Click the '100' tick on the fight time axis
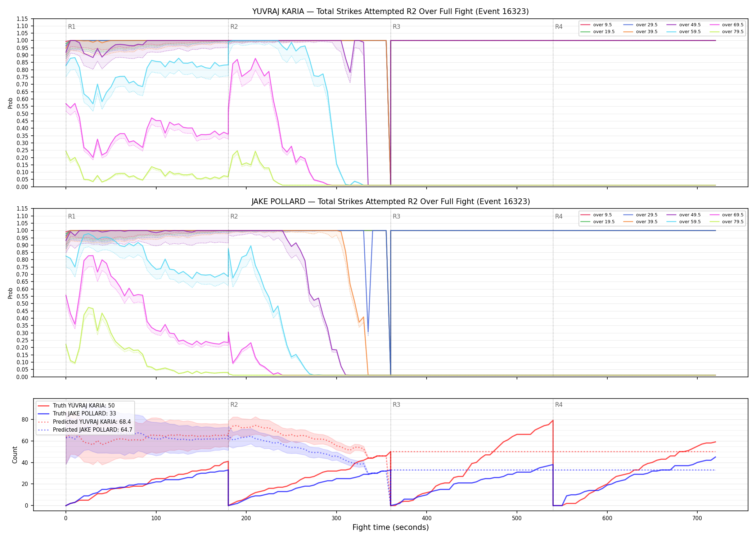 156,518
